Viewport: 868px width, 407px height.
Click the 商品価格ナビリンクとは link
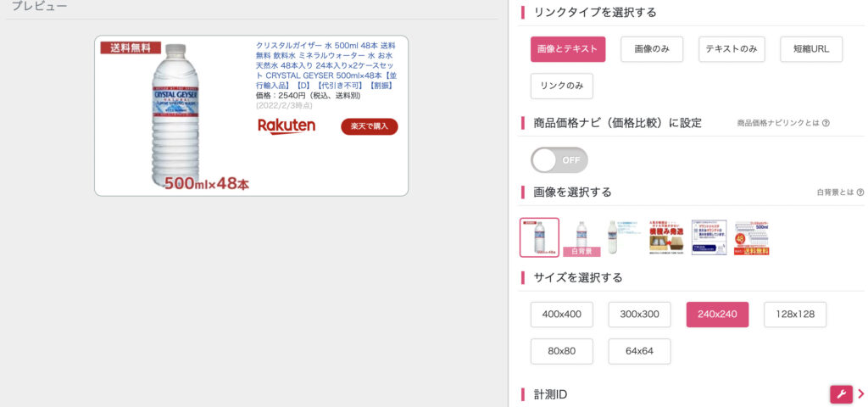point(778,124)
